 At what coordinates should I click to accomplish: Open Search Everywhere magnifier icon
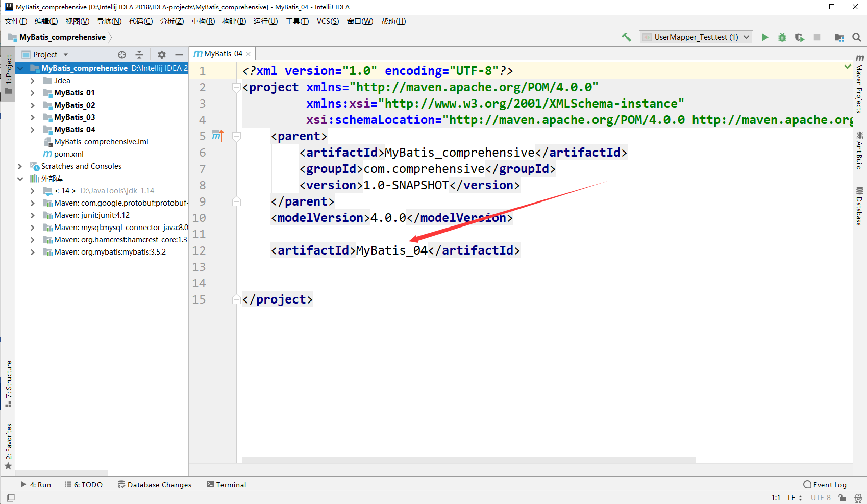pos(857,37)
